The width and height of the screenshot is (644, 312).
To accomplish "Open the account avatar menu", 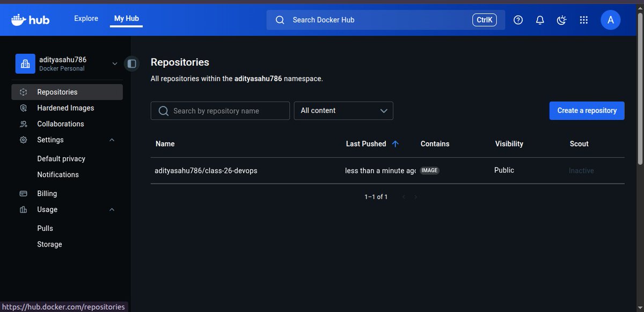I will click(610, 20).
